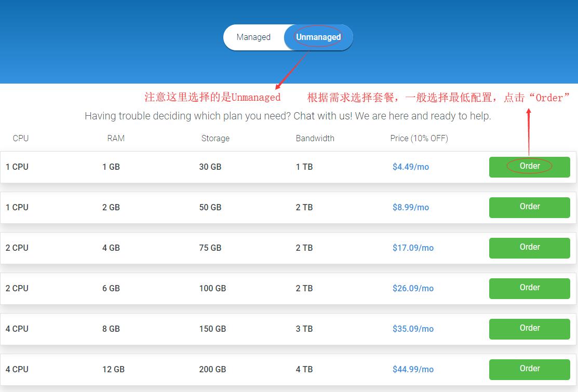The image size is (578, 392).
Task: Select the Unmanaged plan toggle
Action: pos(318,37)
